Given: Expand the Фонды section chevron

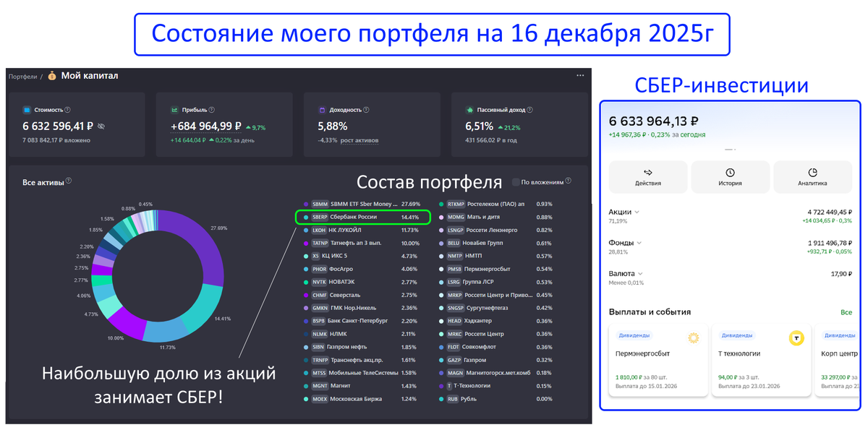Looking at the screenshot, I should click(639, 243).
